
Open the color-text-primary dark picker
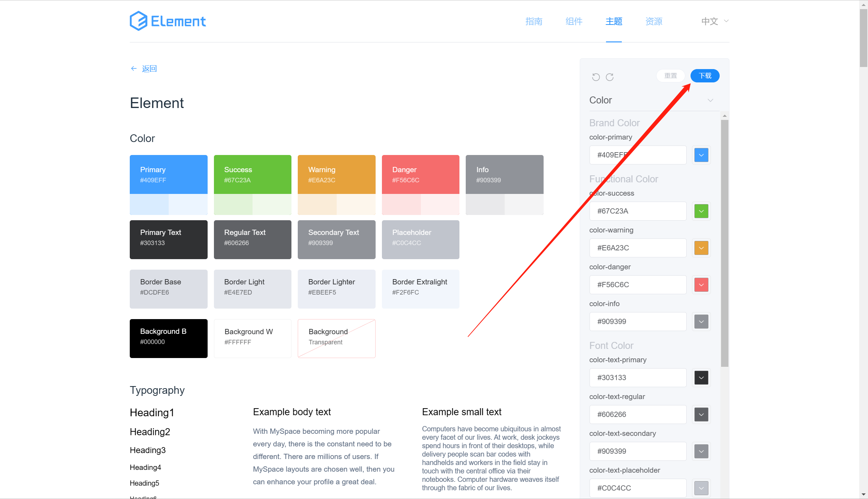point(701,378)
